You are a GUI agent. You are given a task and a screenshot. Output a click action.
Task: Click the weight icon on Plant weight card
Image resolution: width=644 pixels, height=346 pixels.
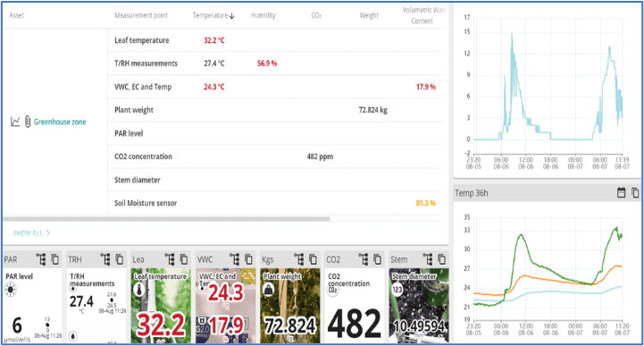pyautogui.click(x=268, y=290)
